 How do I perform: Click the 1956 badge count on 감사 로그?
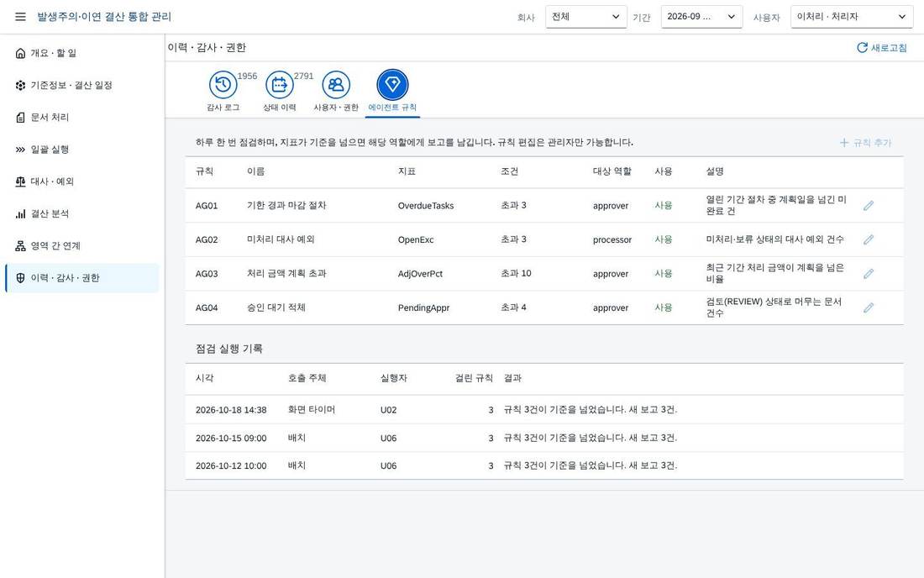point(247,76)
